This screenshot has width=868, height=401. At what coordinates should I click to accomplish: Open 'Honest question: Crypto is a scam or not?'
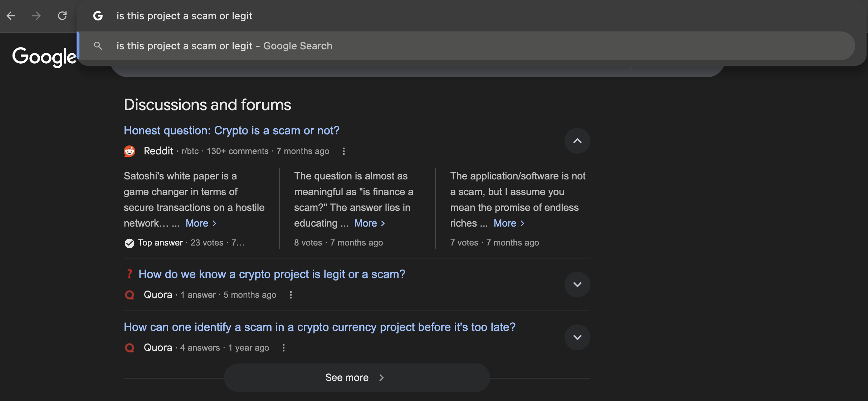[x=231, y=130]
